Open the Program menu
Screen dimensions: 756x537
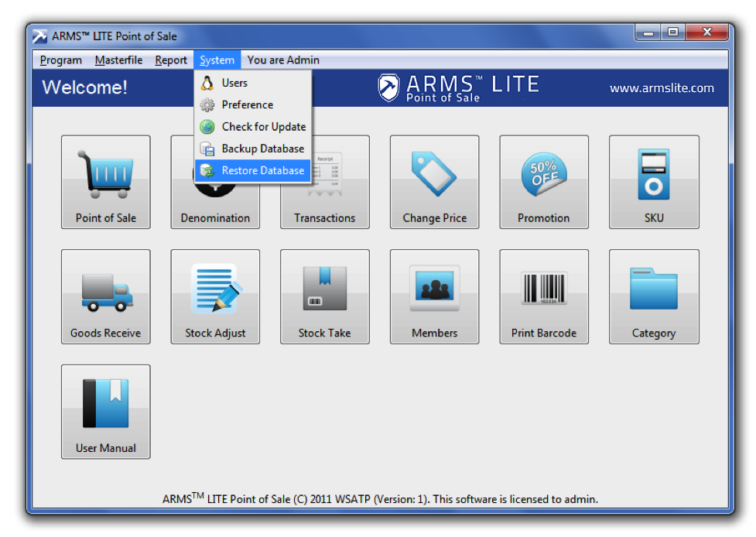coord(60,60)
